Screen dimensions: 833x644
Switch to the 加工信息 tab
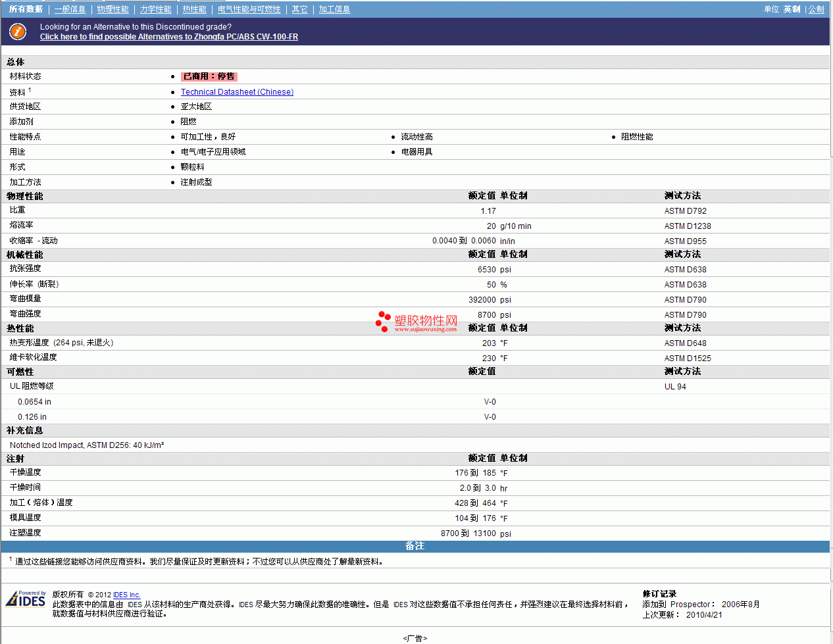[334, 9]
